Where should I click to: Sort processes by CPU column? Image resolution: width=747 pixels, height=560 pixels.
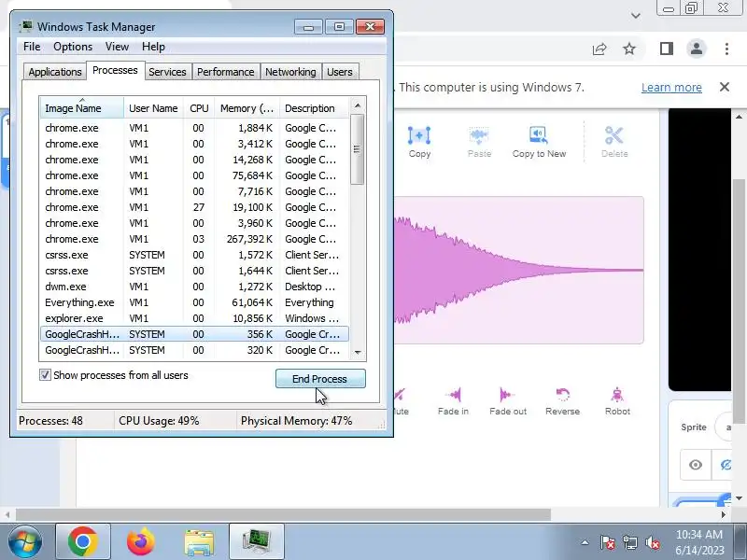pyautogui.click(x=199, y=108)
